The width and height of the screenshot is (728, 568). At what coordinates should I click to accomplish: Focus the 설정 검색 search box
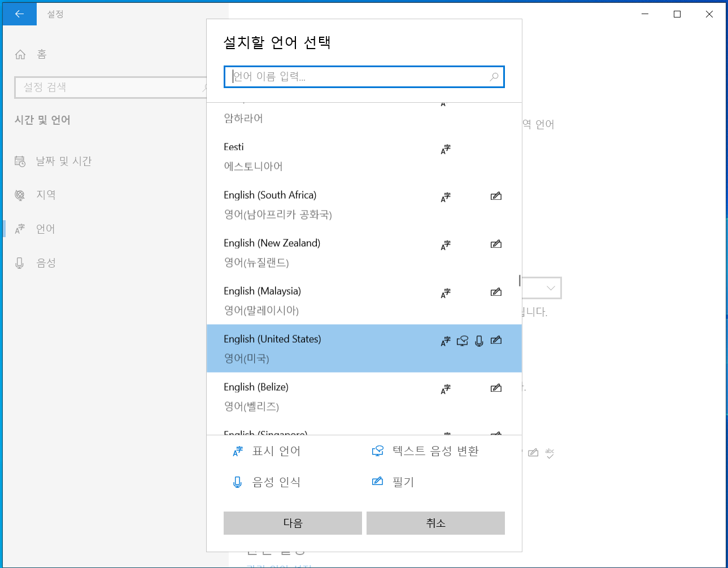coord(111,88)
